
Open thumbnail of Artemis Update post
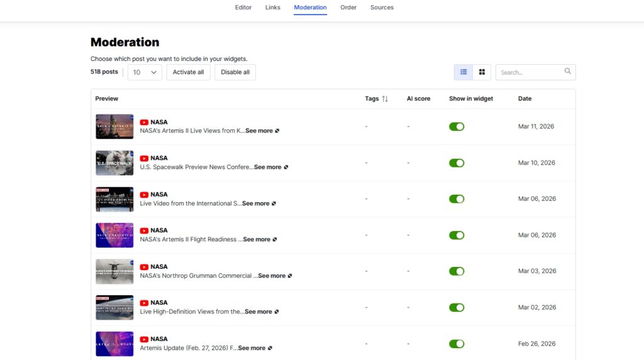click(x=114, y=344)
